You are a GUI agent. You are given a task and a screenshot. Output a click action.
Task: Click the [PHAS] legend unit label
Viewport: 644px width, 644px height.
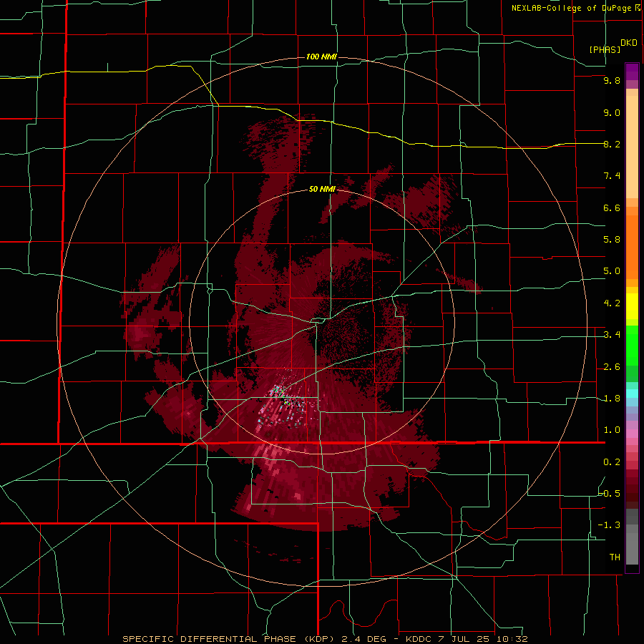click(x=605, y=49)
